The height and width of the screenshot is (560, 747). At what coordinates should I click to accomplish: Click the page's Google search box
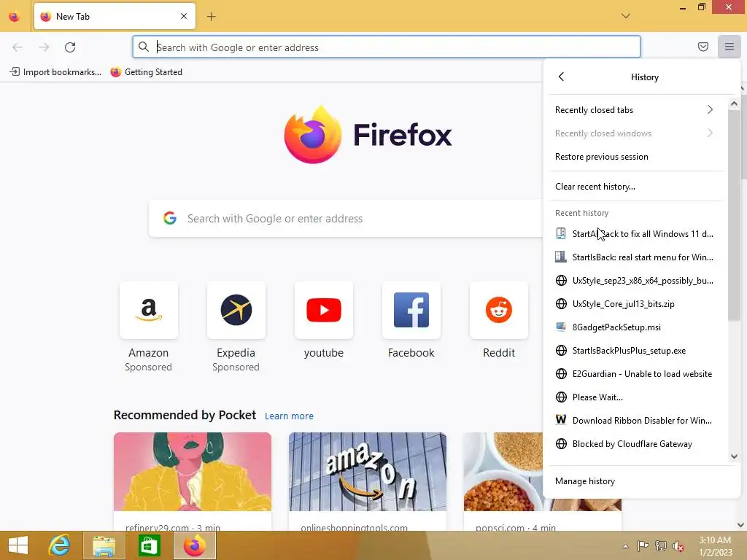pyautogui.click(x=345, y=219)
